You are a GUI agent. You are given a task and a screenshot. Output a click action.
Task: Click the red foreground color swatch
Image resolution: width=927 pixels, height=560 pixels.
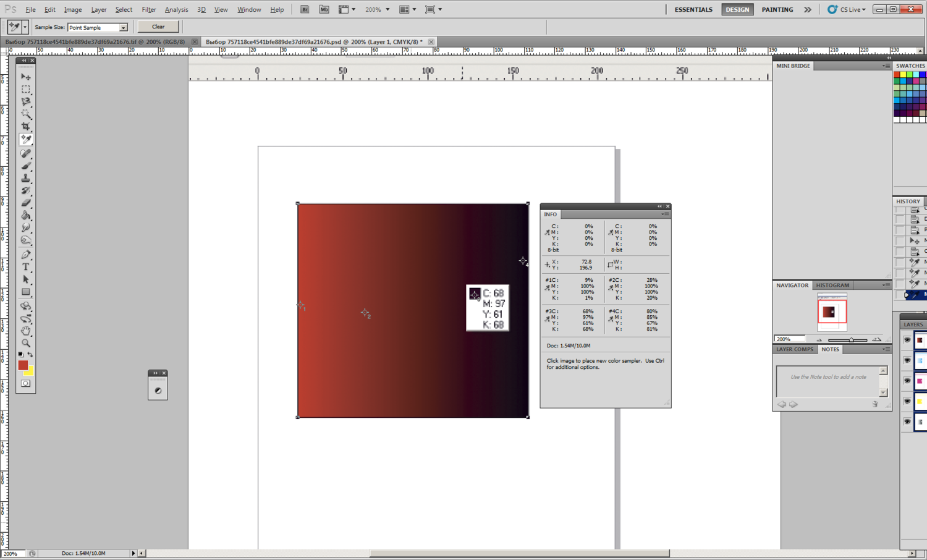[22, 365]
